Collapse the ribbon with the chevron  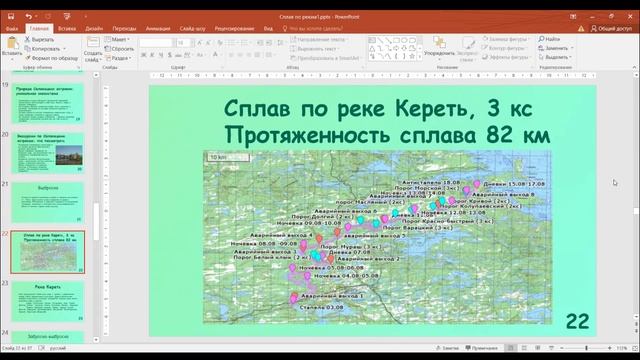(634, 67)
